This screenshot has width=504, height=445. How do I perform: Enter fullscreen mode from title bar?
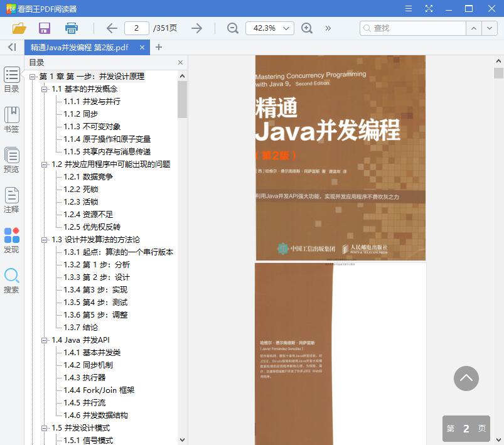click(429, 8)
